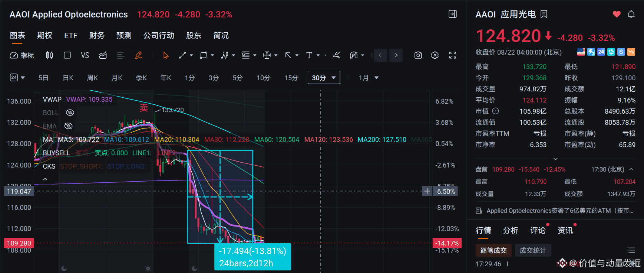This screenshot has height=273, width=644.
Task: Select the 15分 interval
Action: (291, 78)
